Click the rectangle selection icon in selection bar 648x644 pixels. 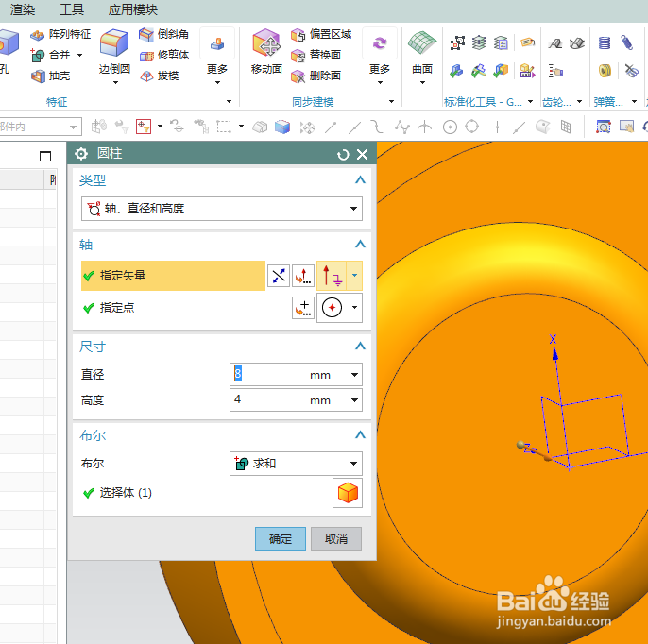click(224, 127)
